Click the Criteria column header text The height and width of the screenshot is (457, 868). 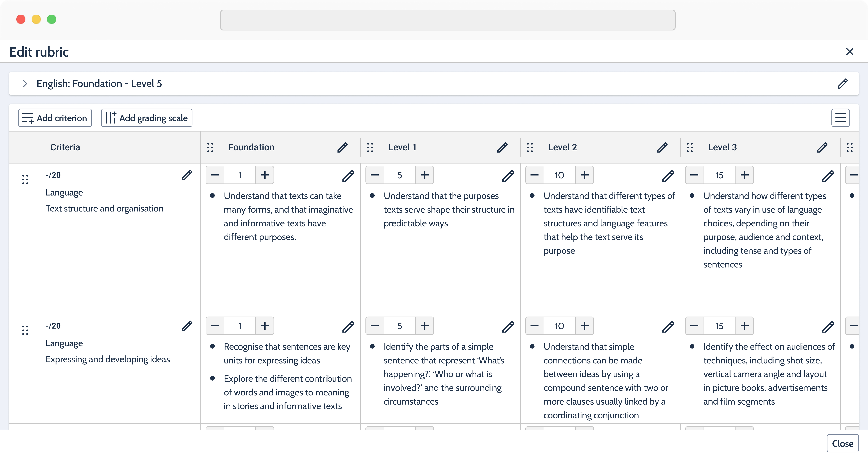click(65, 147)
